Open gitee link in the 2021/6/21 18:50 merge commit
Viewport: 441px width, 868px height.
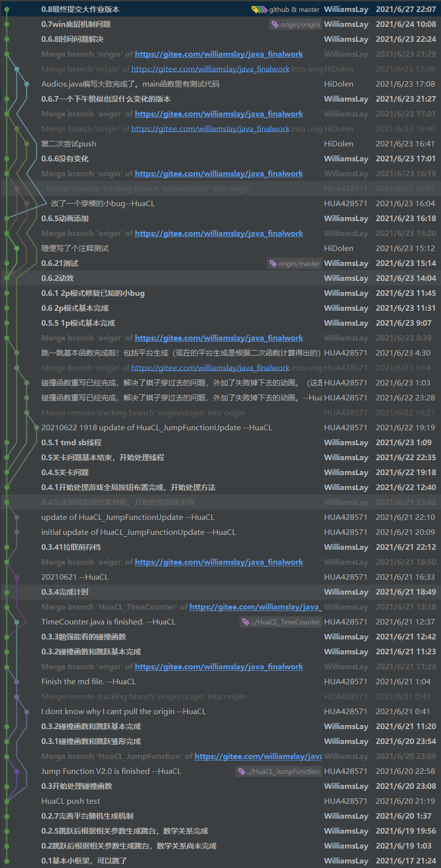click(x=219, y=562)
